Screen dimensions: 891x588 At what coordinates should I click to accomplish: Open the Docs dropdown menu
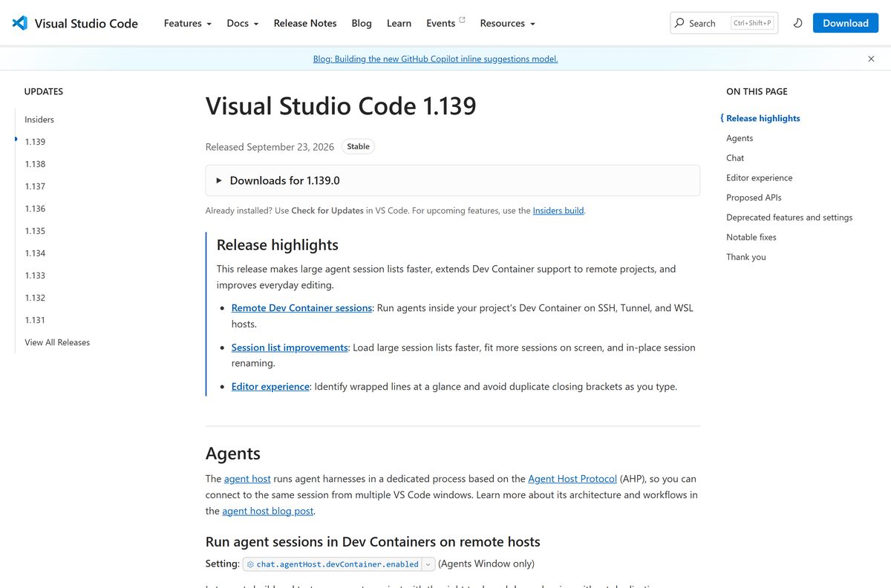[243, 23]
